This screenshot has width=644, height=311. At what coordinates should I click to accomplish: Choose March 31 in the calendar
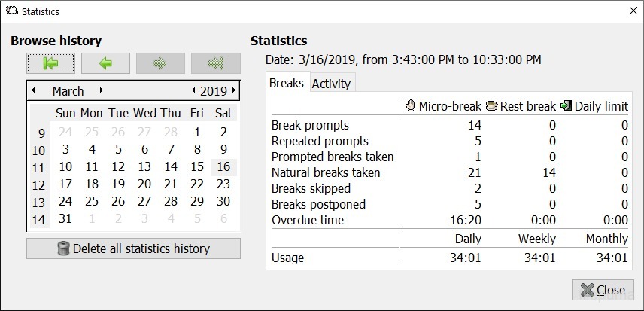65,218
